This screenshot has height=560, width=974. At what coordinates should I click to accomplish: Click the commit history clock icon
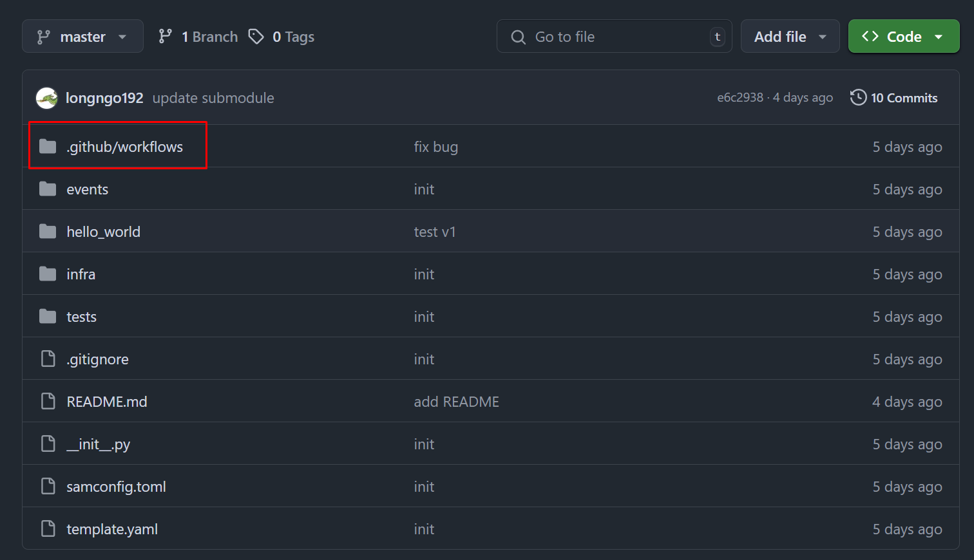click(x=858, y=98)
